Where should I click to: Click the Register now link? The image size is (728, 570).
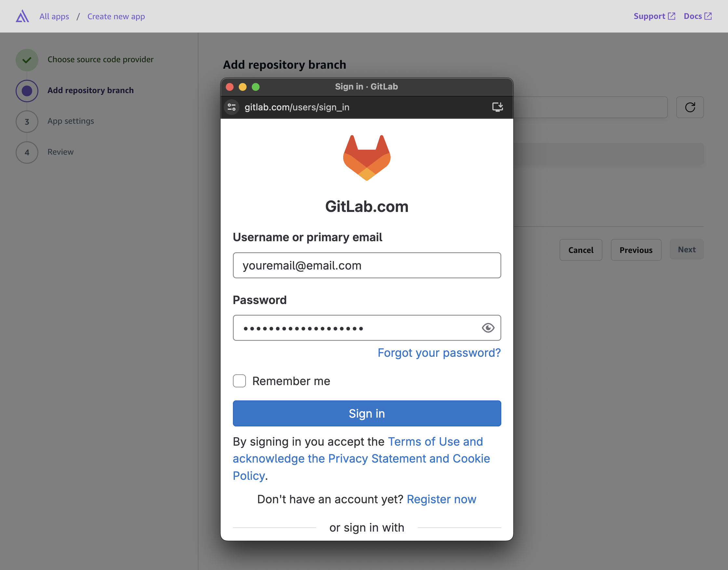click(x=441, y=499)
